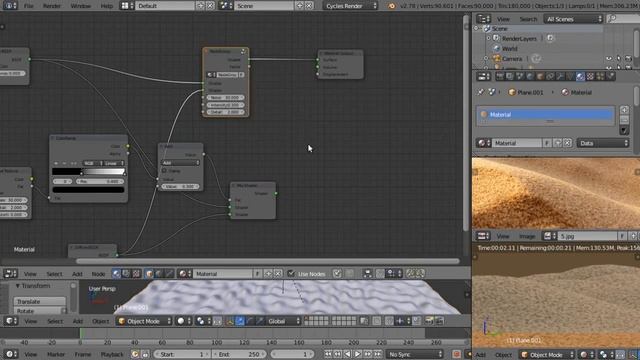This screenshot has width=640, height=360.
Task: Collapse the Transform panel
Action: click(18, 286)
